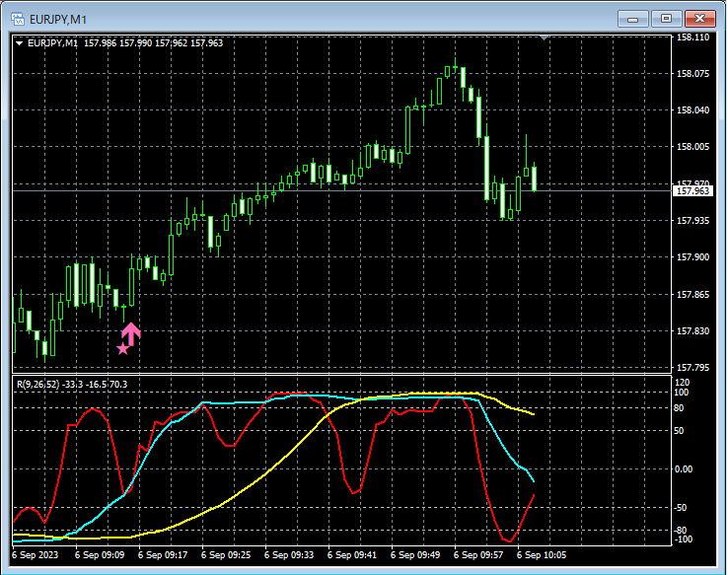This screenshot has width=728, height=575.
Task: Click the gray chart shift triangle marker
Action: [x=545, y=37]
